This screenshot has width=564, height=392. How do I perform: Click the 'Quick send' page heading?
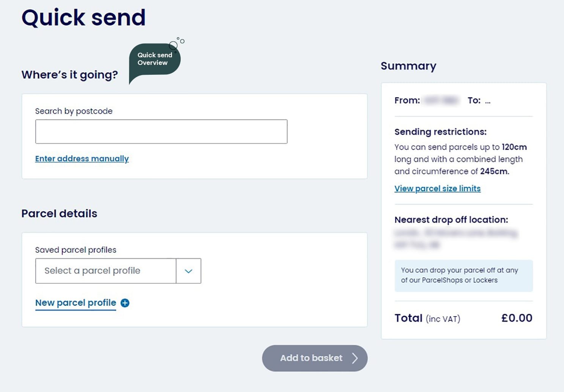coord(83,17)
